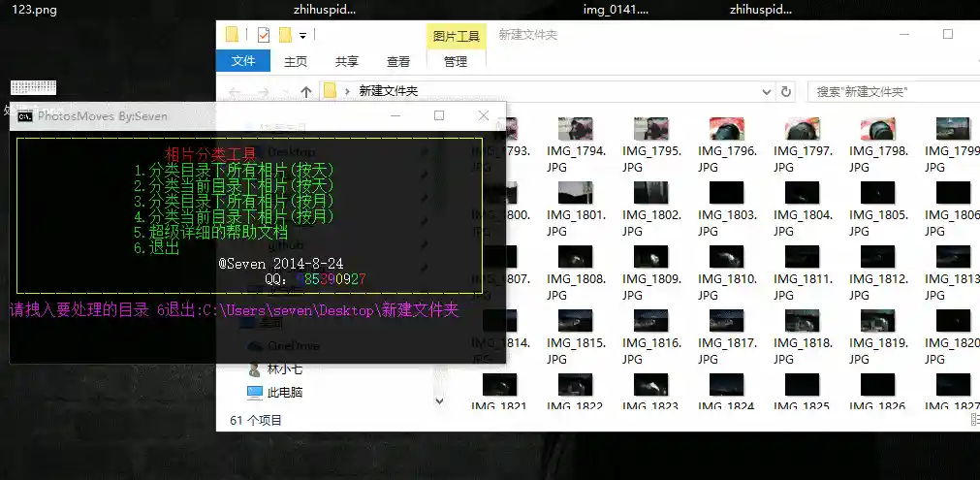Viewport: 980px width, 480px height.
Task: Click the IMG_1803.JPG file name
Action: pyautogui.click(x=728, y=223)
